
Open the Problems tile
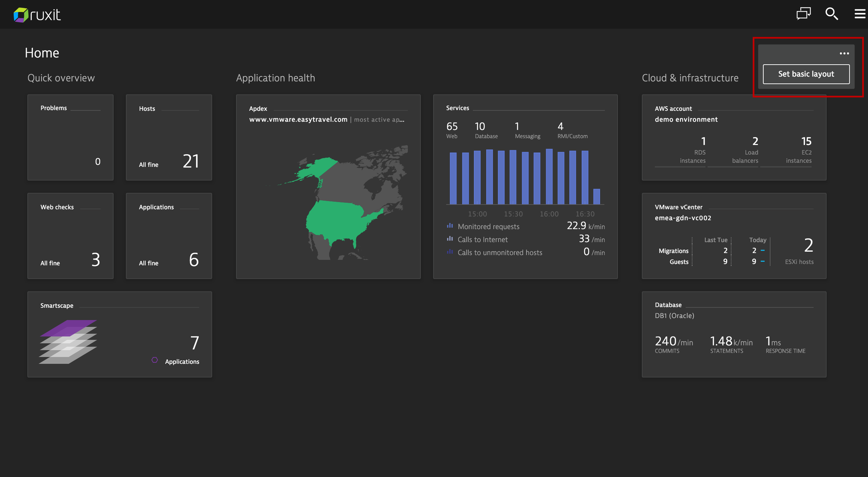pos(70,137)
